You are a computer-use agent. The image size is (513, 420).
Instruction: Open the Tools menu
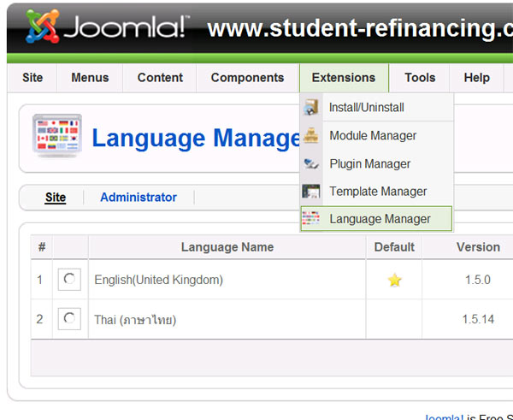[420, 78]
